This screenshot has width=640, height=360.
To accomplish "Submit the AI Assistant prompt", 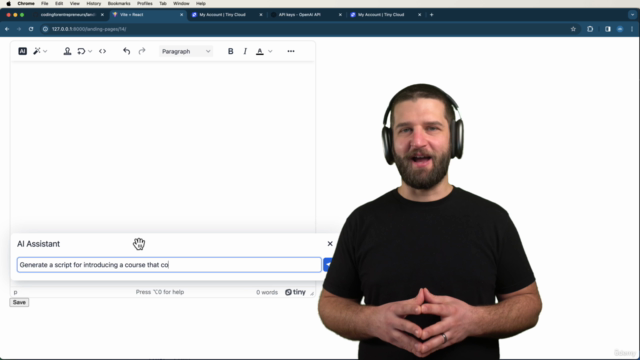I will [x=327, y=264].
